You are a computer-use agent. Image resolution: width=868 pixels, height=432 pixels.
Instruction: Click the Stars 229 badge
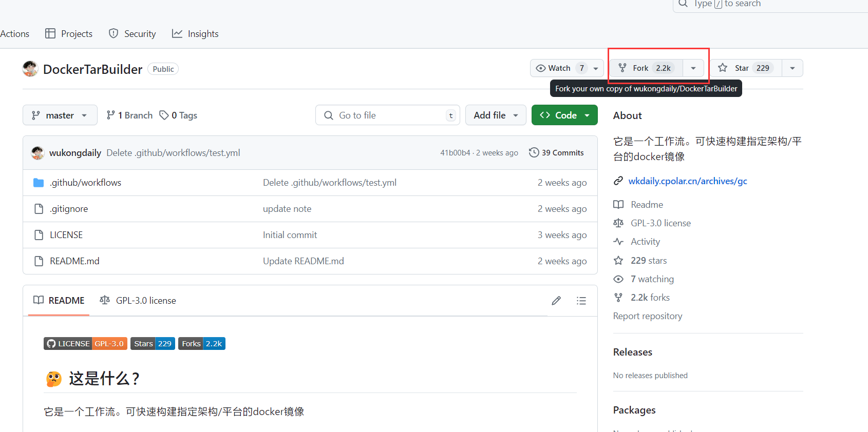153,344
